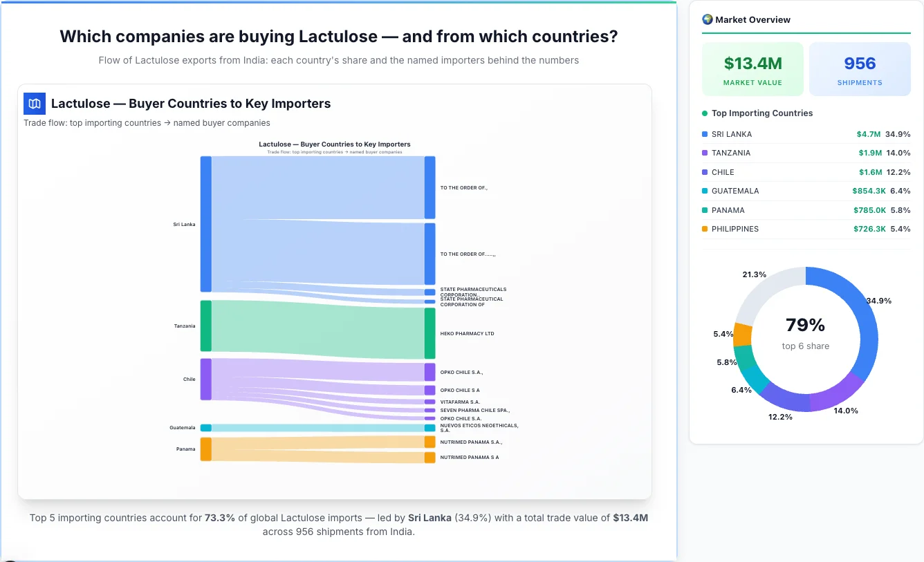Click the HEKO PHARMACY LTD importer node
This screenshot has height=562, width=924.
click(x=429, y=332)
